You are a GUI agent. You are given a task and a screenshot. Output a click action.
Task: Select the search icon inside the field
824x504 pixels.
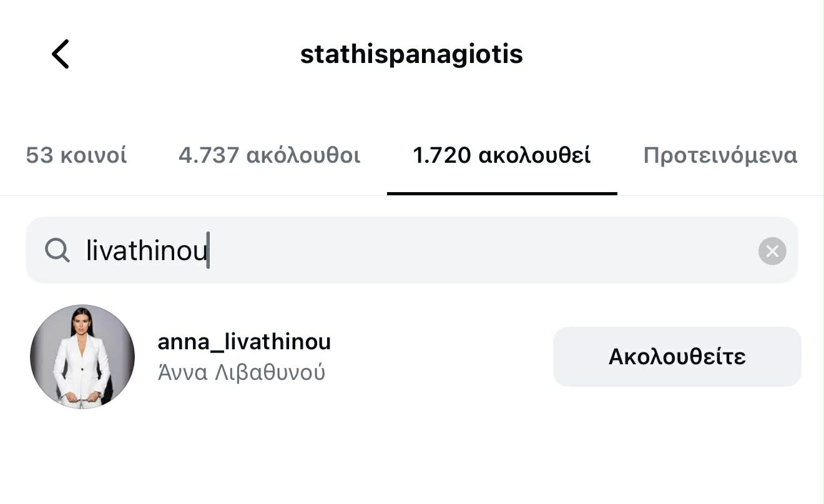click(57, 250)
